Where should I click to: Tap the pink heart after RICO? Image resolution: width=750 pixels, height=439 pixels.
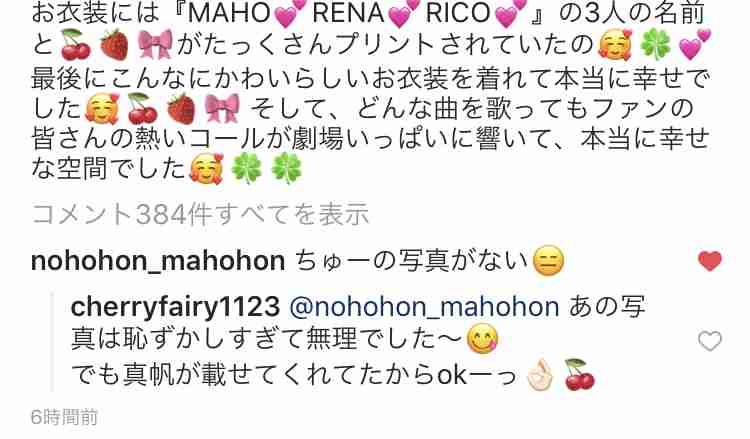point(511,13)
